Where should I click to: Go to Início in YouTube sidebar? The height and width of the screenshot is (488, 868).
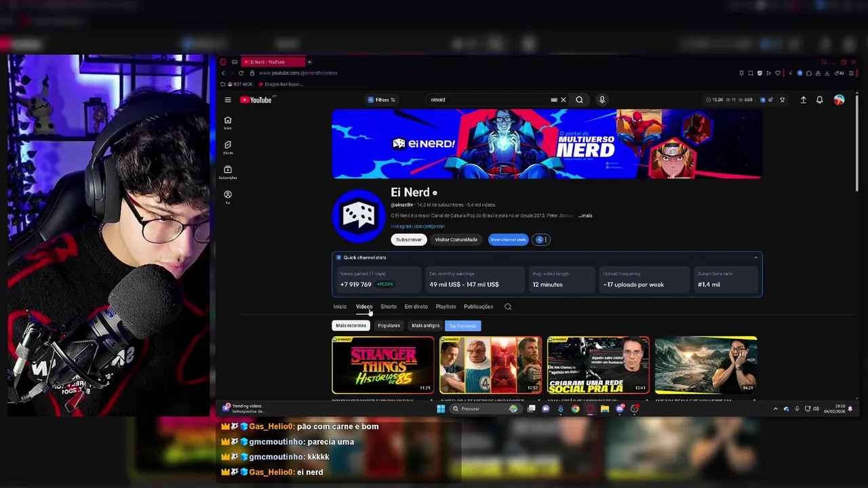[x=228, y=123]
